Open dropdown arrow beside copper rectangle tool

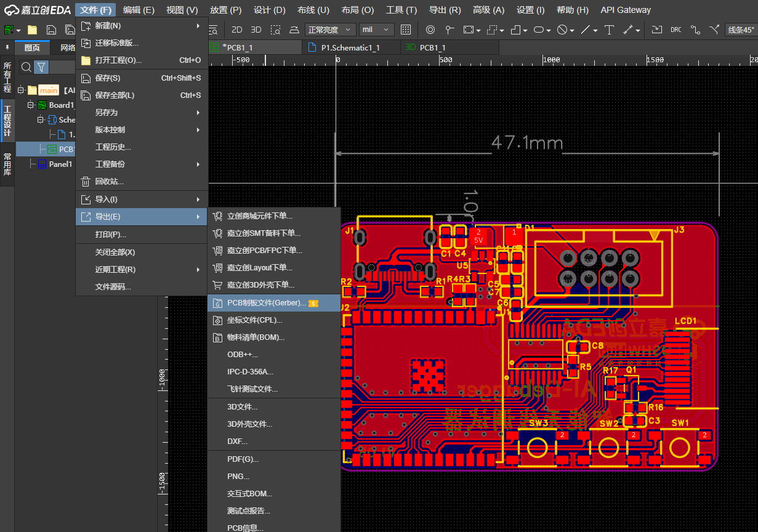pyautogui.click(x=478, y=30)
